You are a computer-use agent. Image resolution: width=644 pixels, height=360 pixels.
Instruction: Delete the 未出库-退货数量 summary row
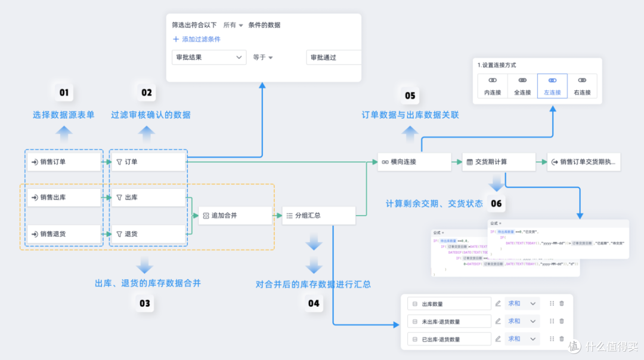coord(562,321)
